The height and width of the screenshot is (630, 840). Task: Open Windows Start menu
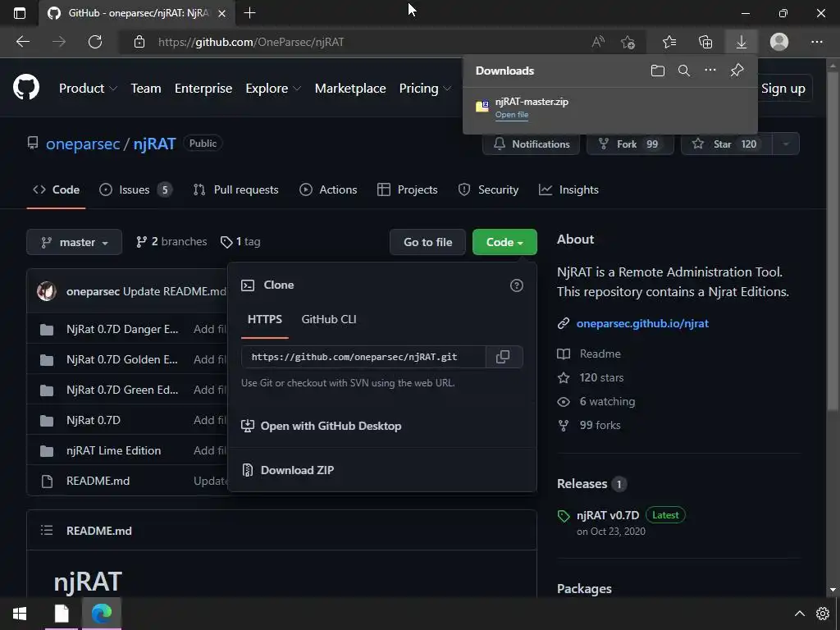tap(20, 614)
